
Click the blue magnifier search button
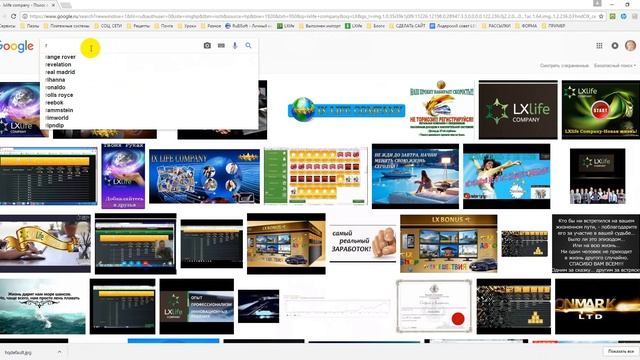click(248, 46)
